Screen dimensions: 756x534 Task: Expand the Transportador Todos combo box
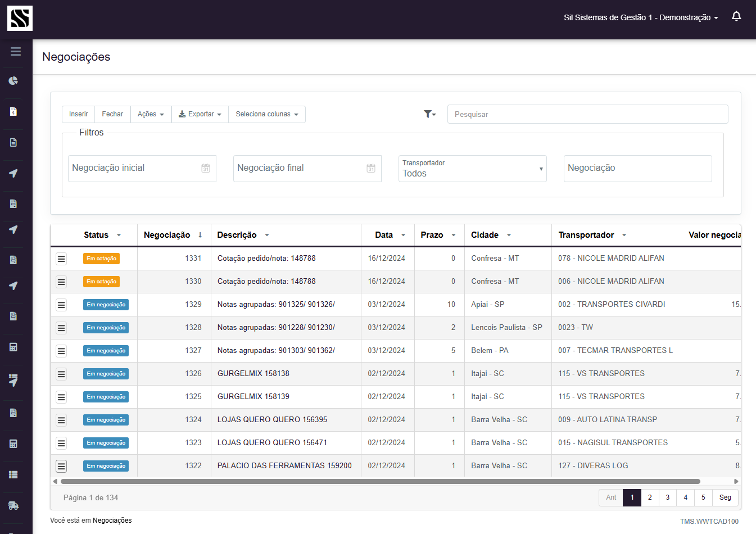click(472, 169)
